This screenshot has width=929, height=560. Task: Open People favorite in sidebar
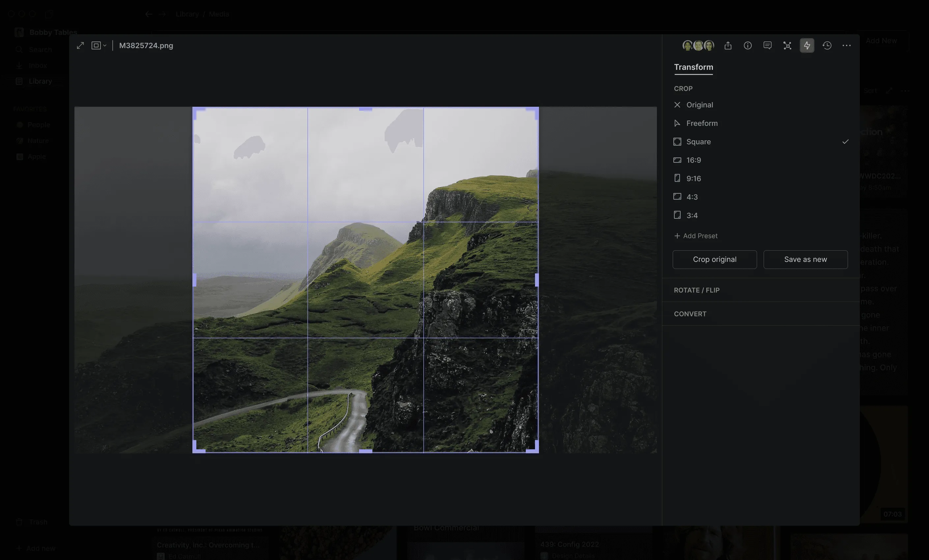point(33,125)
